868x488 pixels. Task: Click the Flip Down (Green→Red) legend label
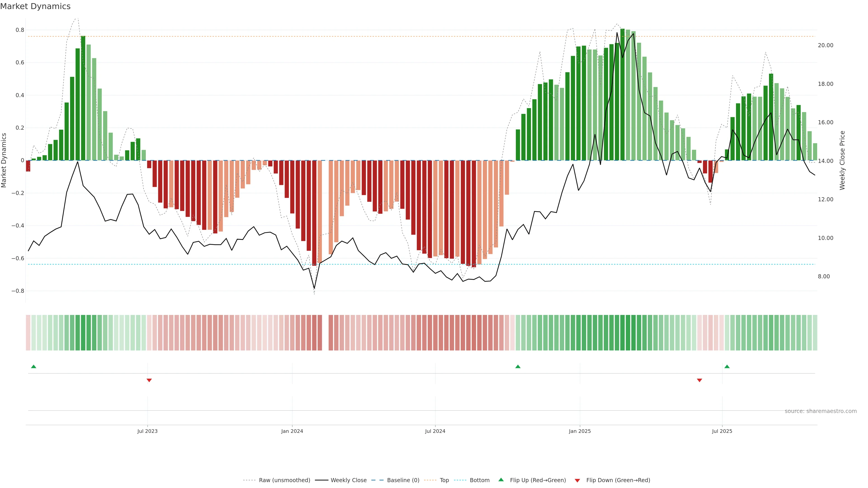click(x=618, y=480)
